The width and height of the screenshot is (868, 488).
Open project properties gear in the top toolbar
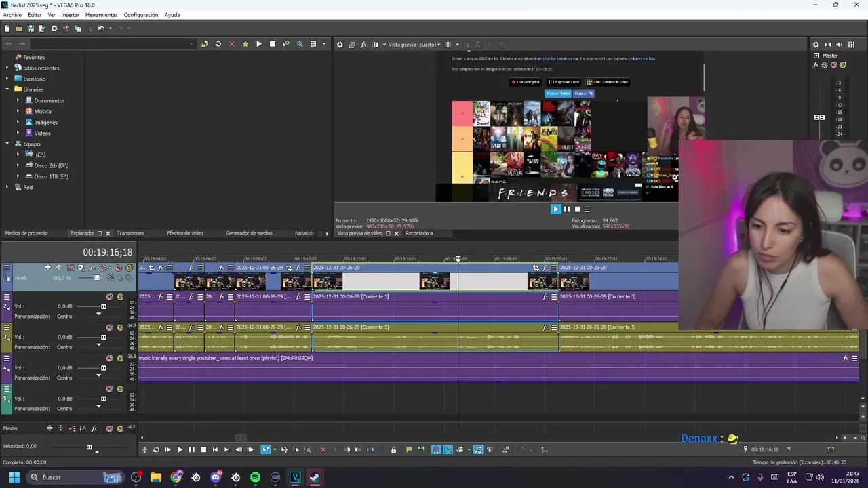coord(54,28)
